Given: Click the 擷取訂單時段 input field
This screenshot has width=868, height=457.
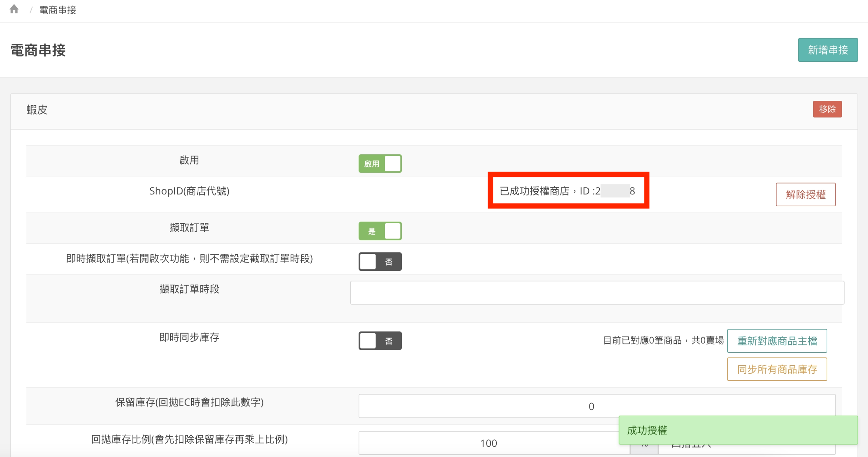Looking at the screenshot, I should pyautogui.click(x=597, y=292).
